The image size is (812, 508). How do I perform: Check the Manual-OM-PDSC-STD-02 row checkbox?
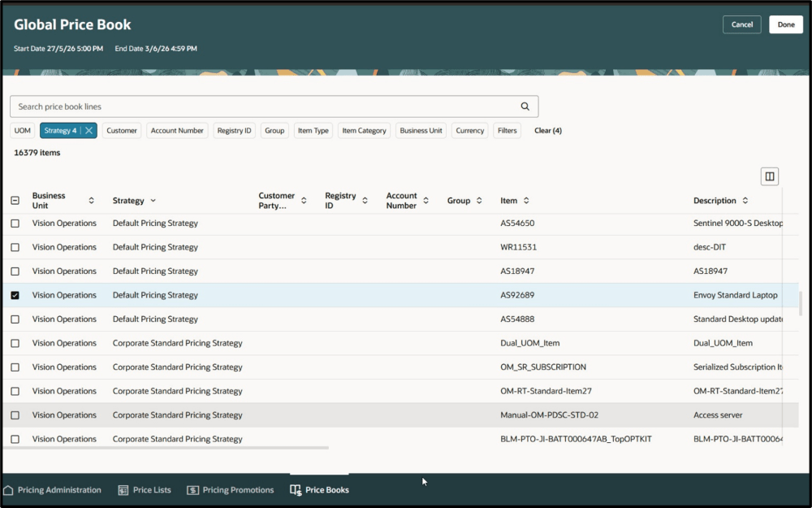(x=15, y=415)
